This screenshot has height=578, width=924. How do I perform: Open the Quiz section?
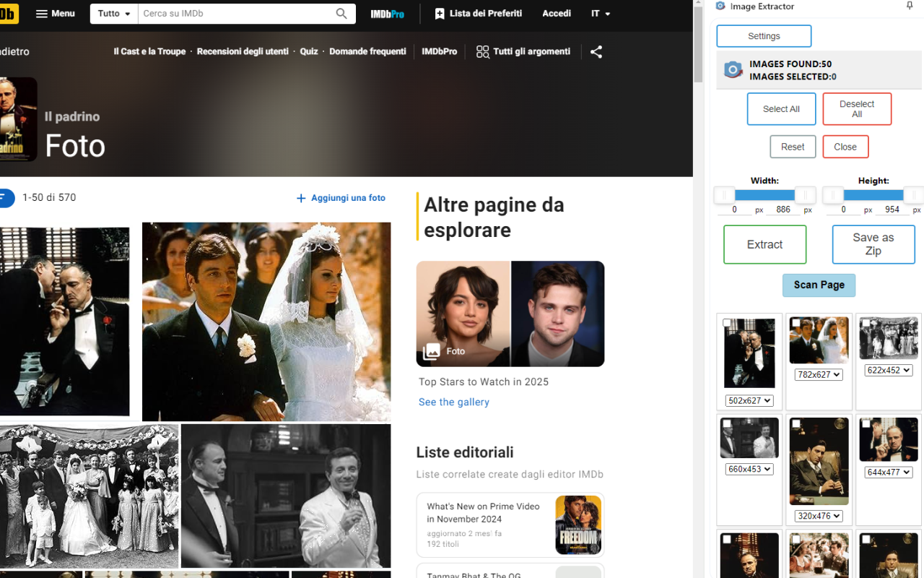coord(309,51)
